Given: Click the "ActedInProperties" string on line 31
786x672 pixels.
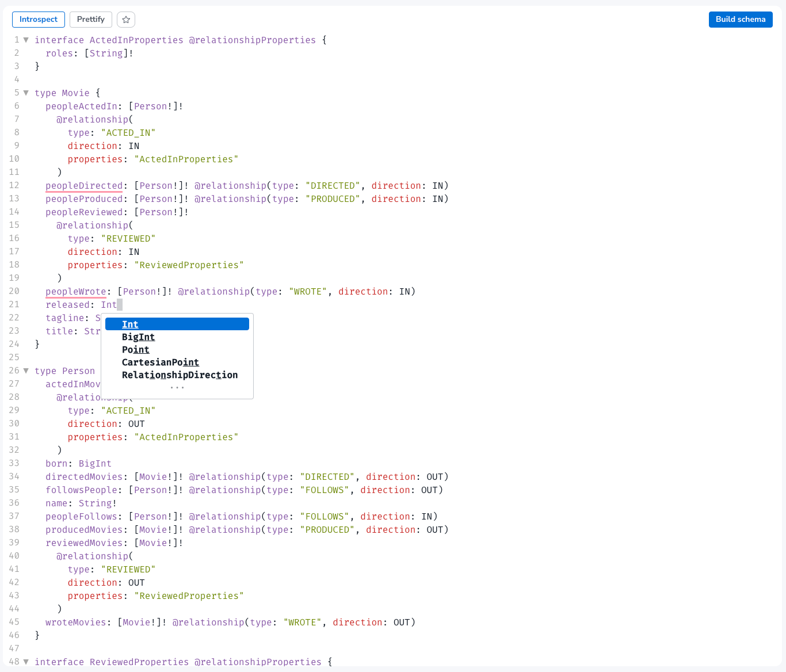Looking at the screenshot, I should point(186,437).
